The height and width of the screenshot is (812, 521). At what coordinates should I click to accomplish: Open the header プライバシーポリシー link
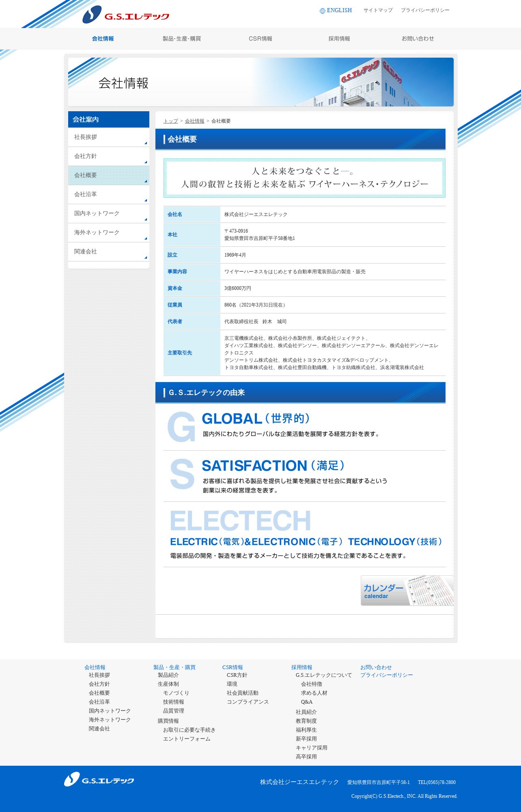click(425, 11)
